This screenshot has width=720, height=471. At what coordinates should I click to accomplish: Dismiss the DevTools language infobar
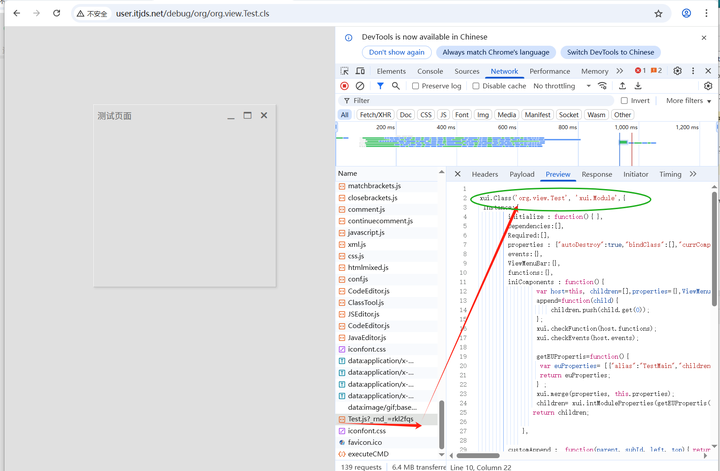point(704,38)
